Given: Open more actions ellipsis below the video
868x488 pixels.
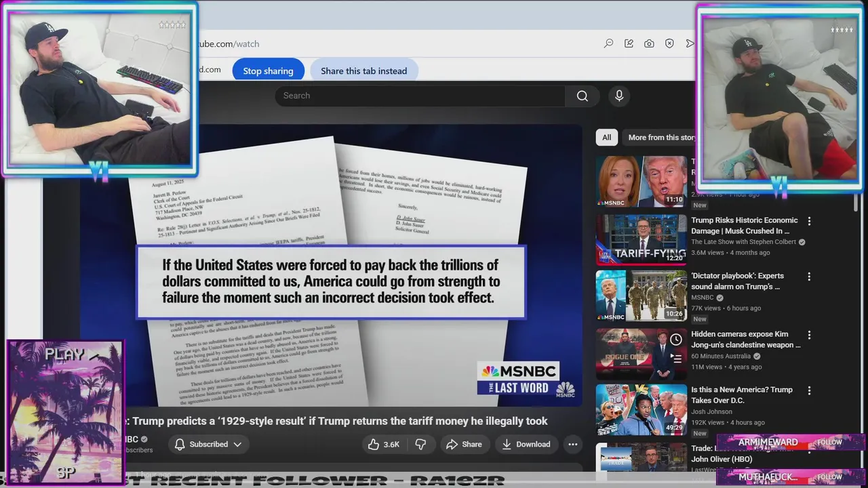Looking at the screenshot, I should (573, 445).
